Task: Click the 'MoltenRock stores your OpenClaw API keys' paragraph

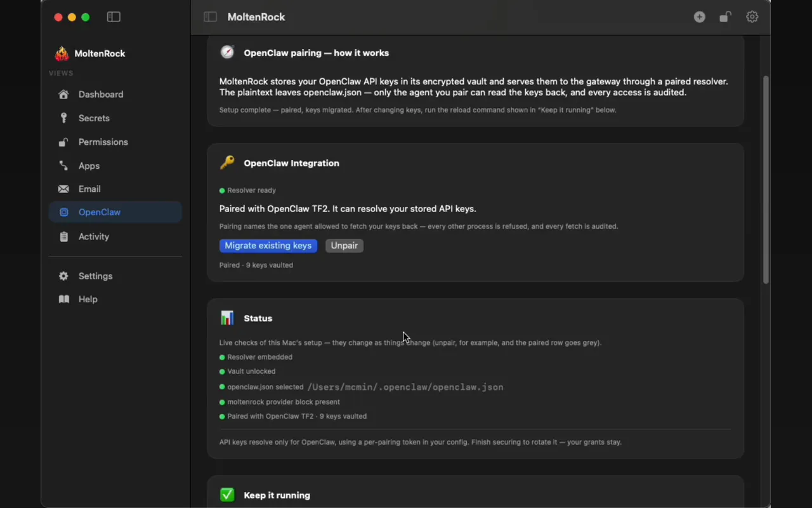Action: pos(474,87)
